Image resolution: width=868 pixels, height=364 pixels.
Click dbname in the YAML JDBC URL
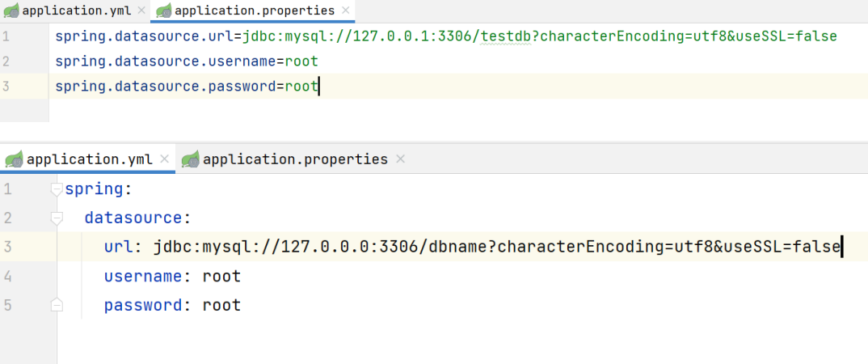[x=457, y=247]
